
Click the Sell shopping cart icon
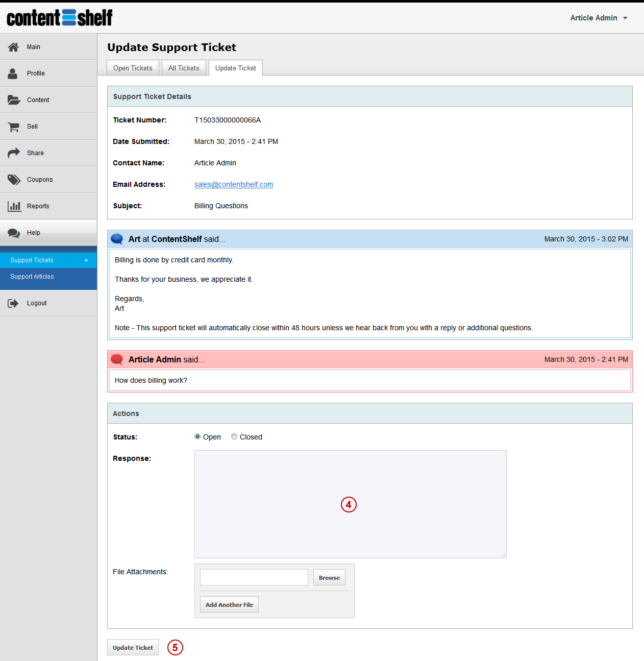tap(14, 127)
